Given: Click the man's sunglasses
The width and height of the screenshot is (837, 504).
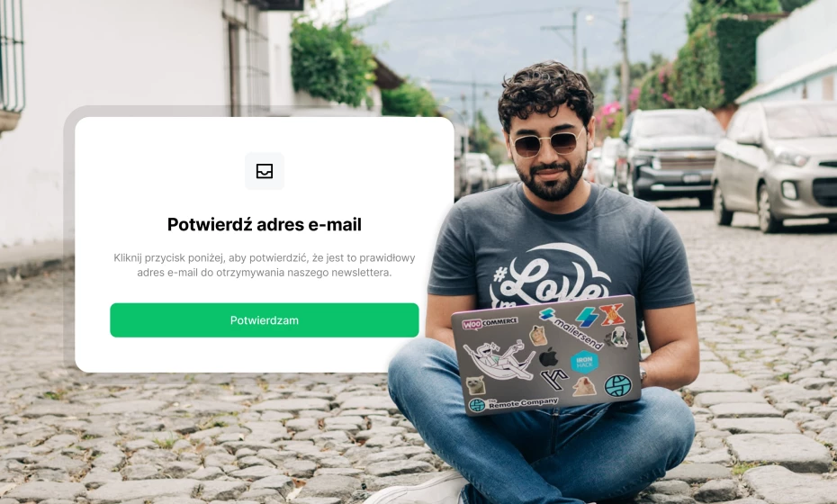Looking at the screenshot, I should tap(546, 142).
